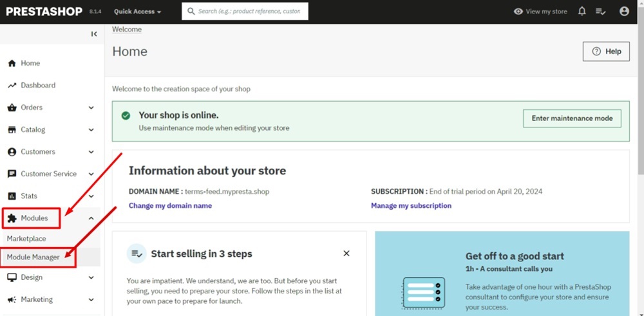Collapse the Modules submenu chevron
Image resolution: width=644 pixels, height=316 pixels.
pos(91,218)
